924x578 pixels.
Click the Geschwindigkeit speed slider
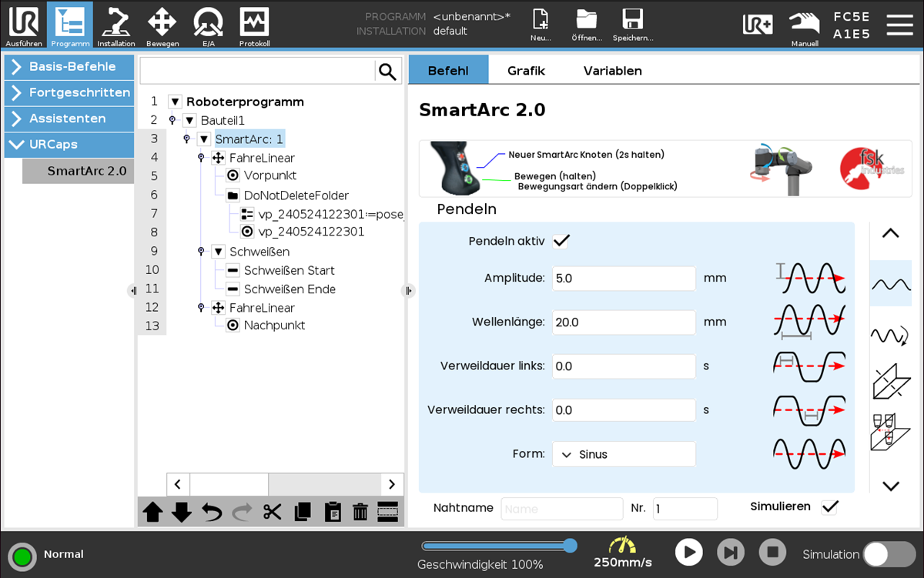pos(498,546)
